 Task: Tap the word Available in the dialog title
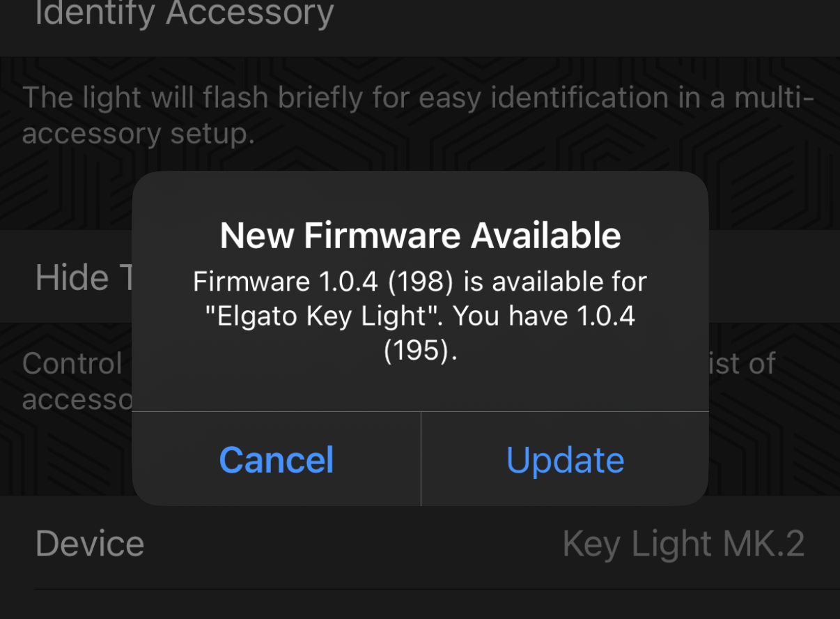tap(545, 236)
